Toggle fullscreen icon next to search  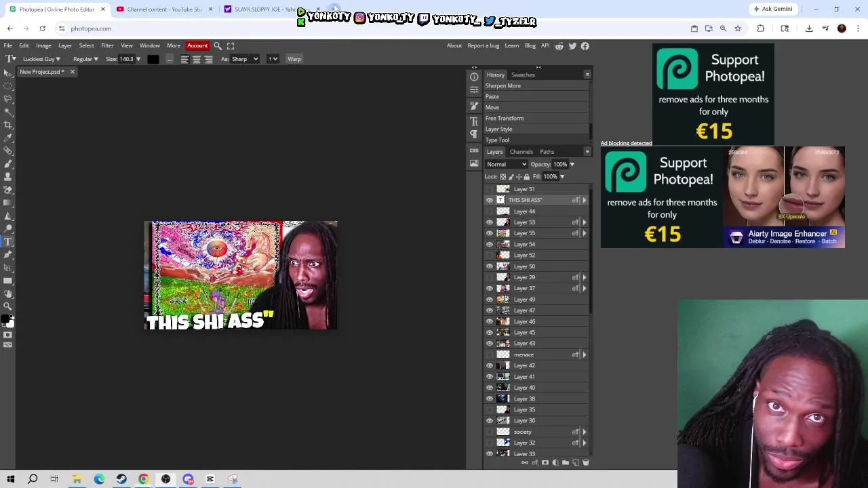231,45
